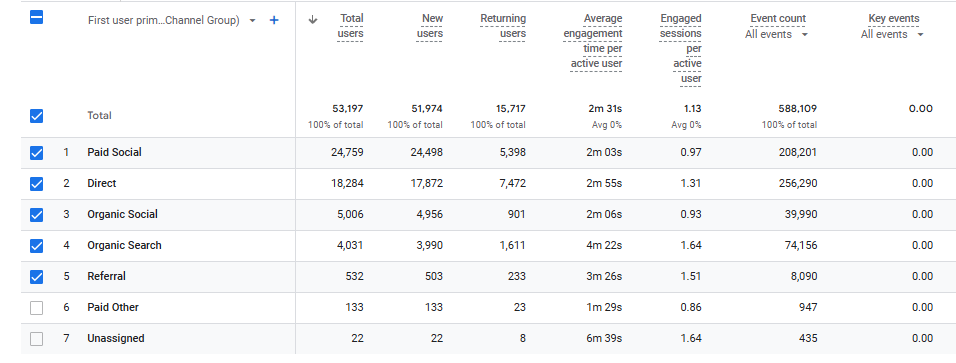956x363 pixels.
Task: Toggle the select-all checkbox in the table header
Action: [x=37, y=18]
